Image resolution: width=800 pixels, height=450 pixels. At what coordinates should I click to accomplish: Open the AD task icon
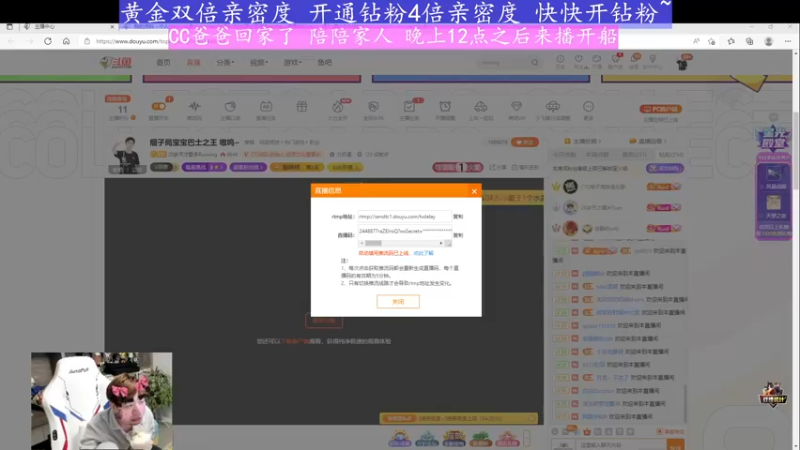tap(266, 106)
